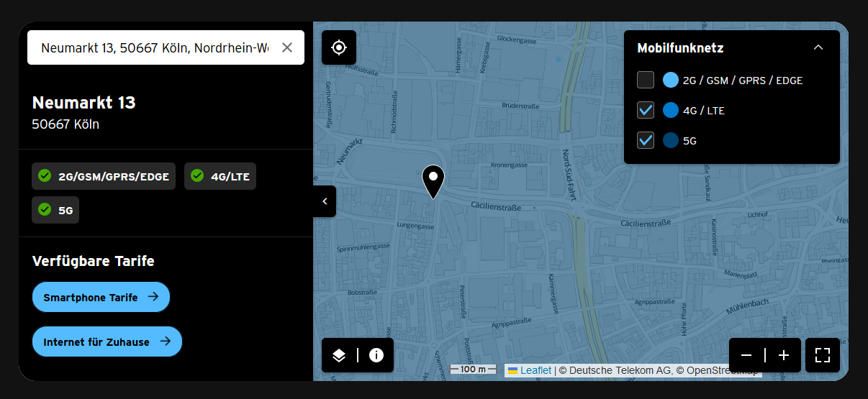Screen dimensions: 868x399
Task: Click the black location pin marker
Action: [433, 180]
